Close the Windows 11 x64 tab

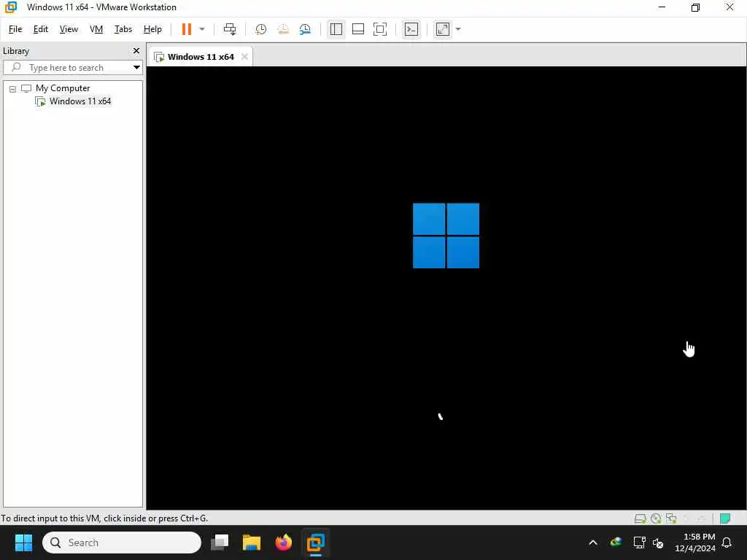[244, 57]
